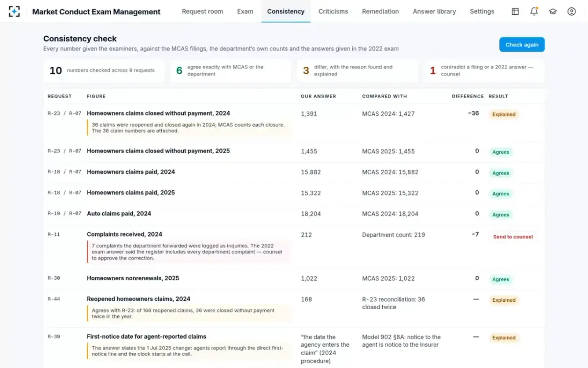Click the note about 36 reopened claims
This screenshot has width=588, height=368.
189,128
